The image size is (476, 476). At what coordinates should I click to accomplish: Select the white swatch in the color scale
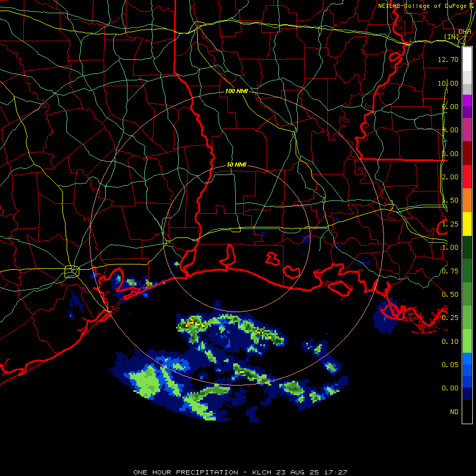click(x=467, y=59)
